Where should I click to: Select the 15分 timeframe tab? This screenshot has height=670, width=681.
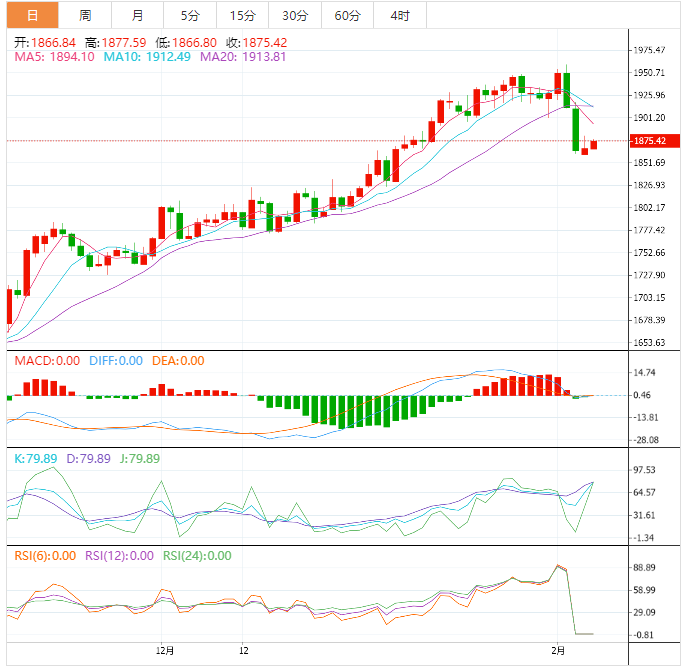click(x=242, y=15)
